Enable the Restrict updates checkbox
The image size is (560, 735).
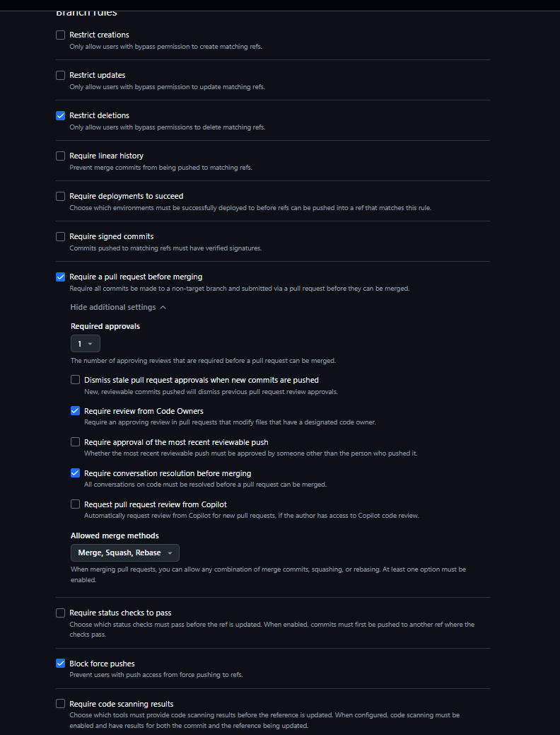(x=60, y=76)
